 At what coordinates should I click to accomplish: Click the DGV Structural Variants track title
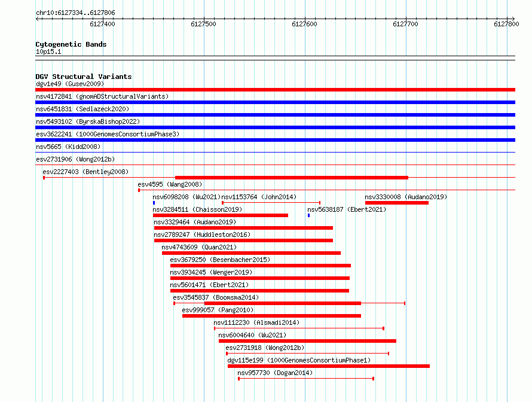[84, 77]
